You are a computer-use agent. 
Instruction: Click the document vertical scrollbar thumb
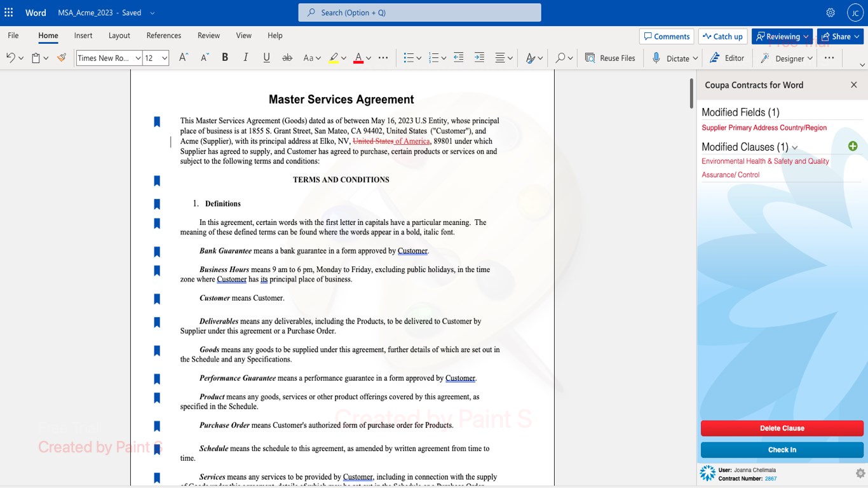[x=691, y=93]
